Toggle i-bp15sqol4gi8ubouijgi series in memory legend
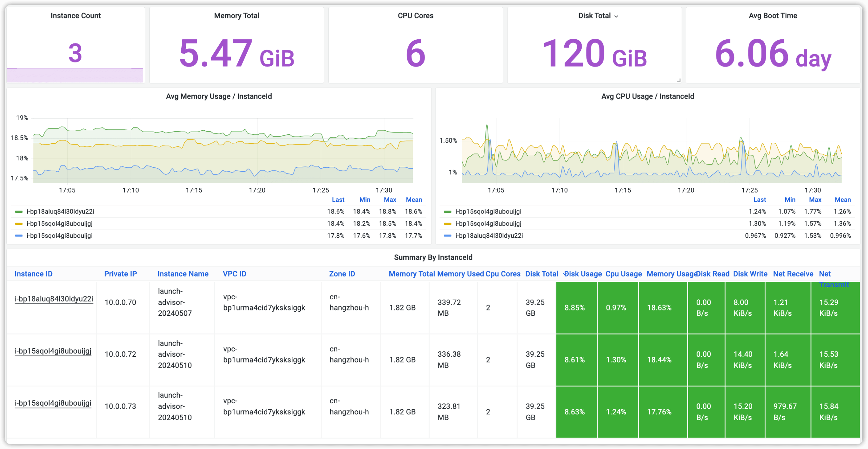The height and width of the screenshot is (449, 868). 60,236
